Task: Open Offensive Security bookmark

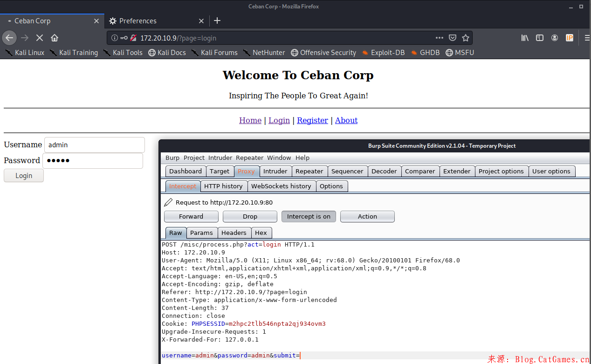Action: pos(323,53)
